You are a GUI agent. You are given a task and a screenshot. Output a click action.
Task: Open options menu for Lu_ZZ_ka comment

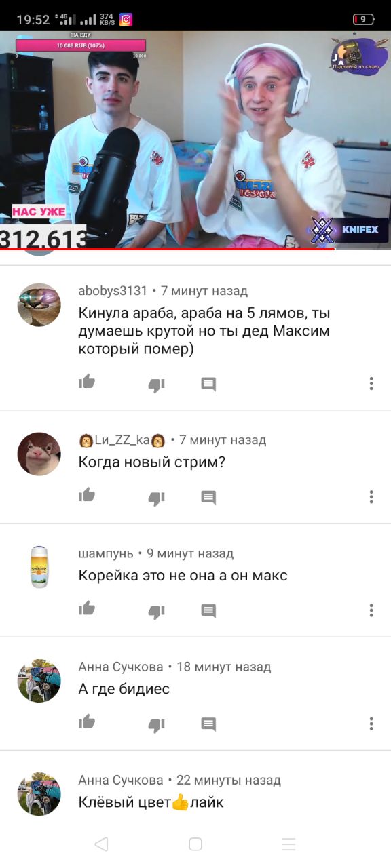click(x=371, y=497)
